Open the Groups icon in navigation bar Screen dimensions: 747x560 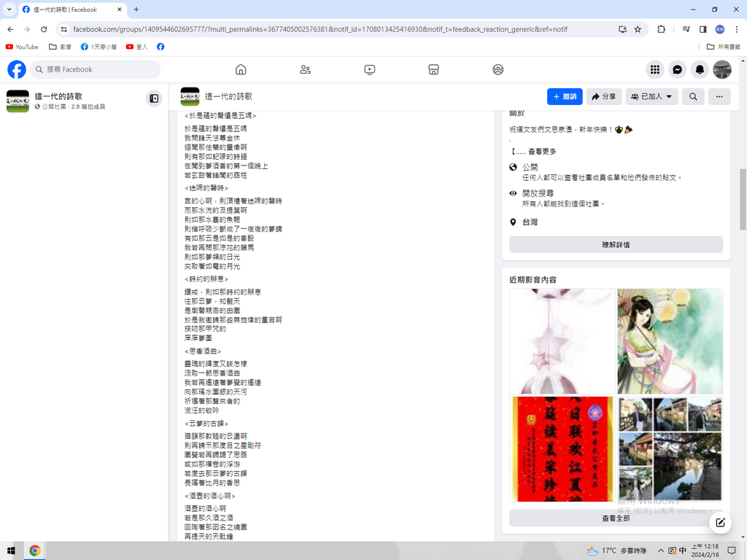pos(498,69)
